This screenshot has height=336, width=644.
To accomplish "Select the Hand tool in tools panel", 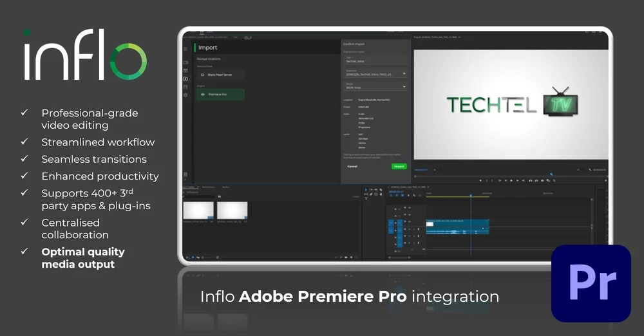I will pos(381,194).
